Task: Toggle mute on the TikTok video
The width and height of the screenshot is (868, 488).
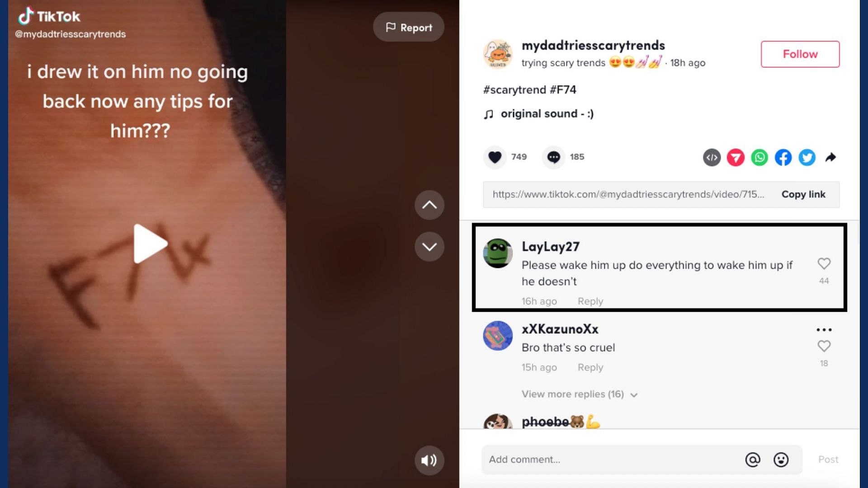Action: [429, 460]
